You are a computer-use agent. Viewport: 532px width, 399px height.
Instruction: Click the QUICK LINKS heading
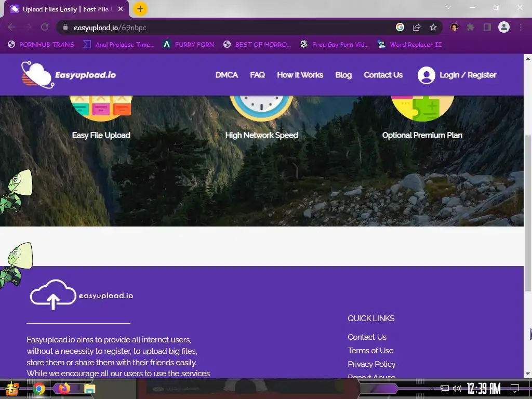pyautogui.click(x=371, y=318)
